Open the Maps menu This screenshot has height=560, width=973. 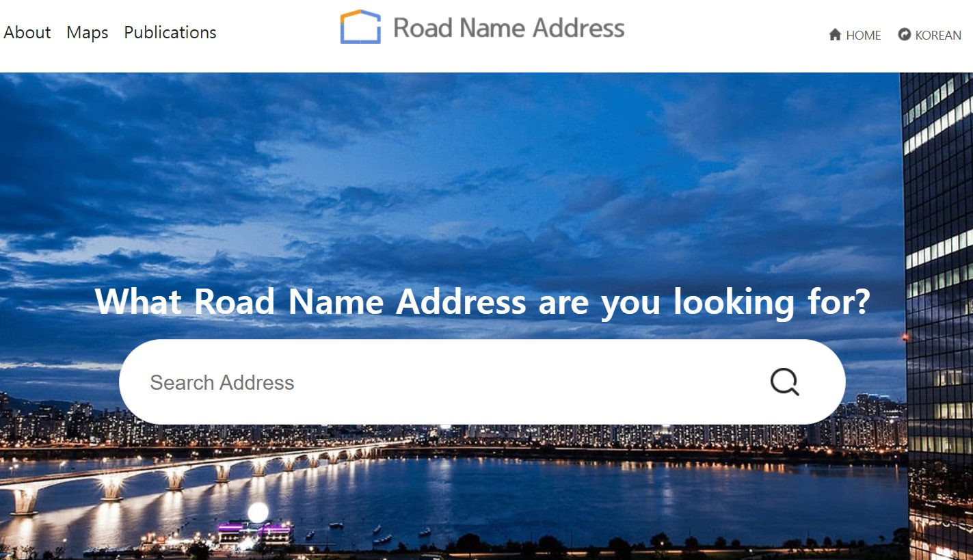click(x=88, y=32)
